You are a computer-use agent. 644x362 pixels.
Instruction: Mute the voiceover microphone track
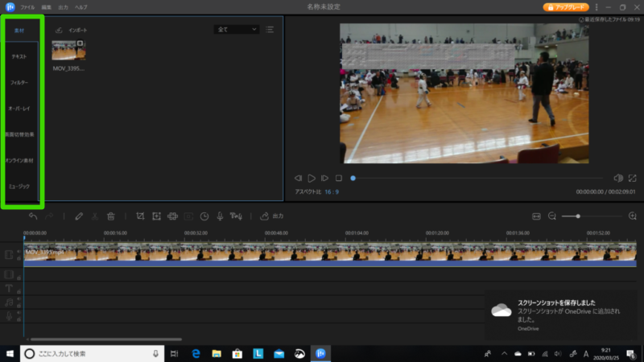point(19,313)
